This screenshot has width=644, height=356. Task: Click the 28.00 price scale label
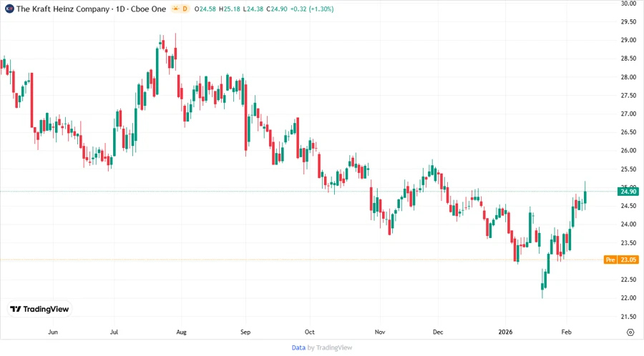pos(628,77)
